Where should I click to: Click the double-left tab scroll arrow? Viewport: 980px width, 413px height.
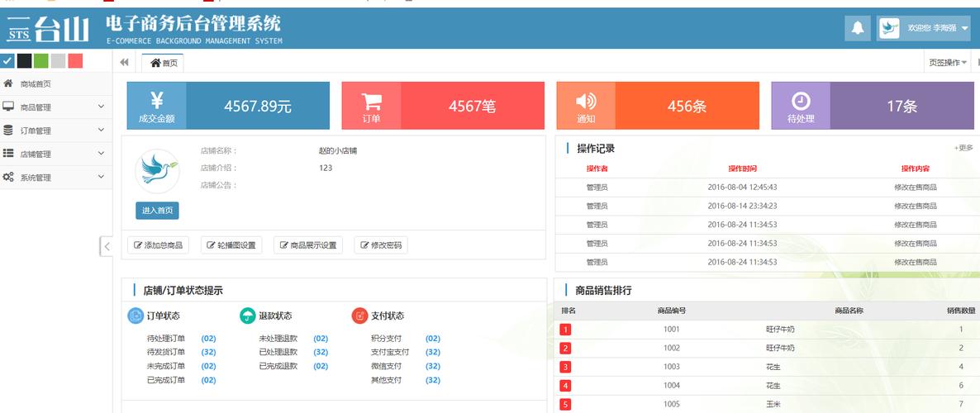125,63
